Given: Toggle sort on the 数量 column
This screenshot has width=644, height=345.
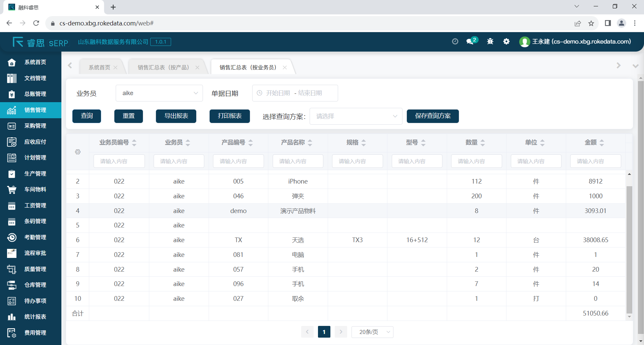Looking at the screenshot, I should click(x=483, y=143).
